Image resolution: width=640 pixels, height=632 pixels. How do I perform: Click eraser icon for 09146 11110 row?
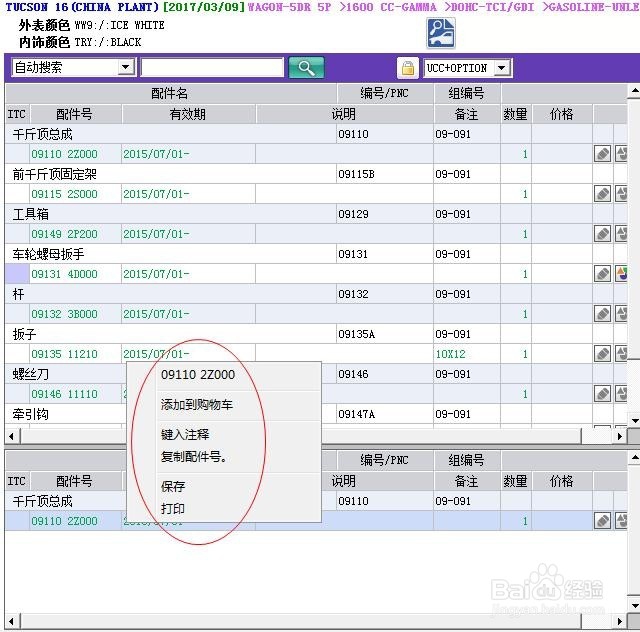[x=602, y=394]
